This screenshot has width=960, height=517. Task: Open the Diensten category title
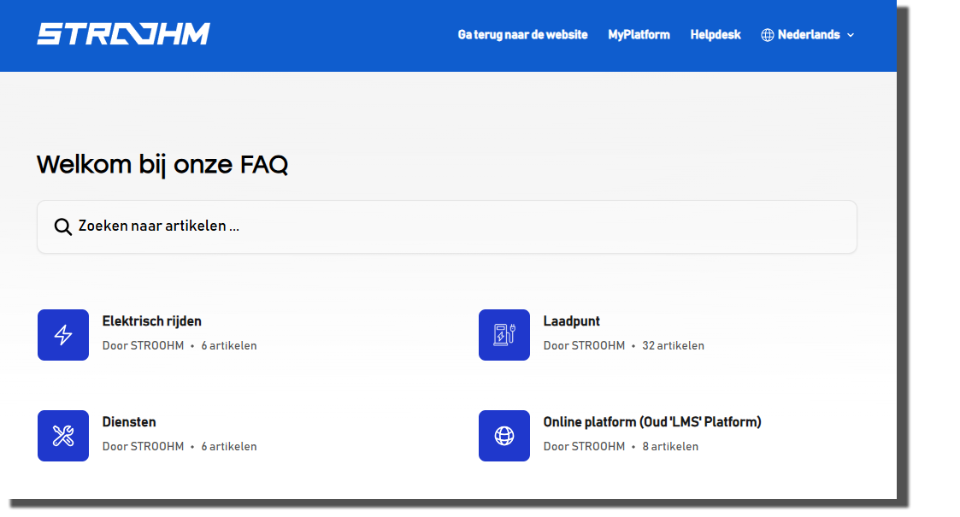[129, 422]
